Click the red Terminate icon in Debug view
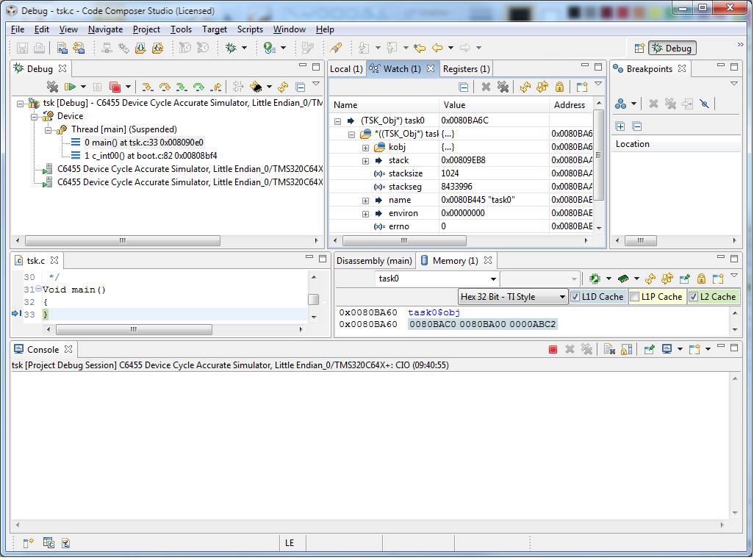This screenshot has height=560, width=754. [x=115, y=87]
